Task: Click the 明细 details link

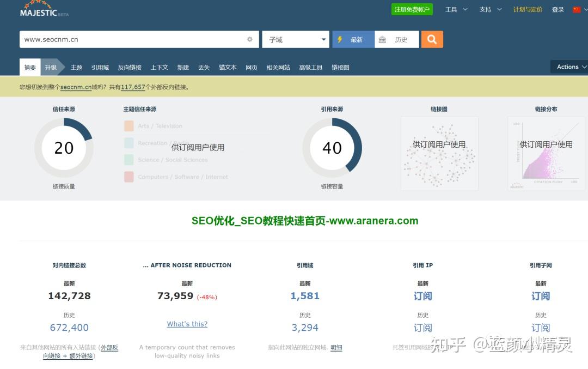Action: tap(336, 348)
